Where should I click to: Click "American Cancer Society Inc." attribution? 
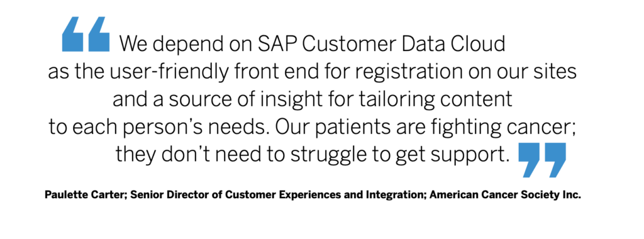[x=506, y=195]
